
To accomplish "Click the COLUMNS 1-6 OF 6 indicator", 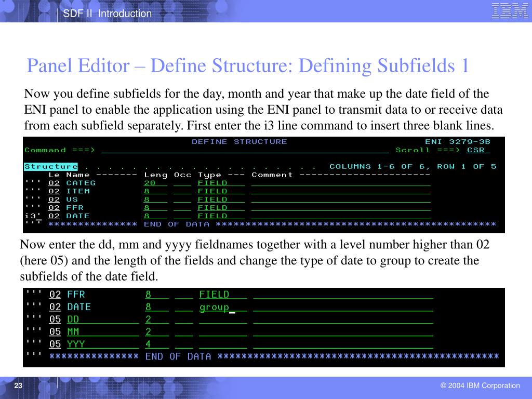I will pos(380,167).
